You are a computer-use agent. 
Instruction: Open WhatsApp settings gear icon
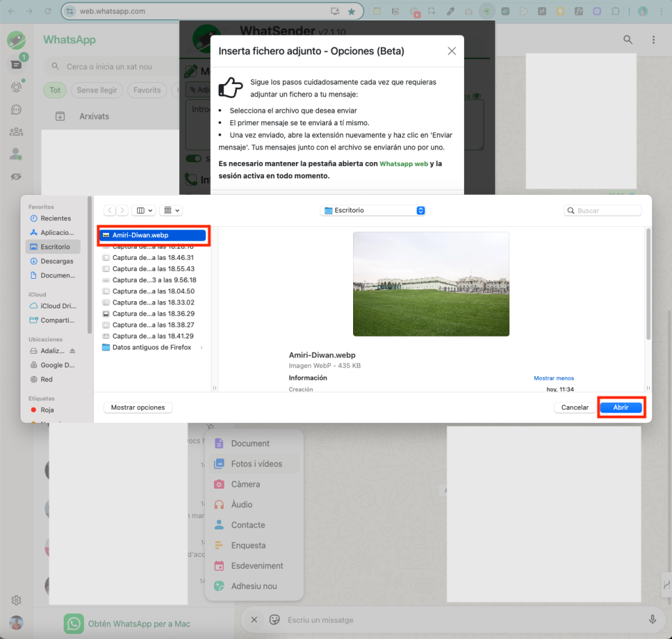[16, 600]
